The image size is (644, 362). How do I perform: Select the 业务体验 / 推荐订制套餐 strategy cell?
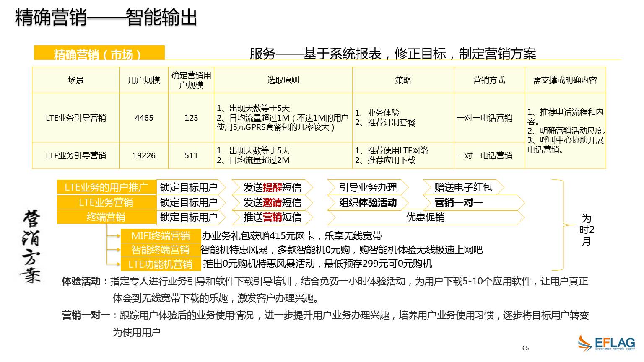pyautogui.click(x=403, y=118)
